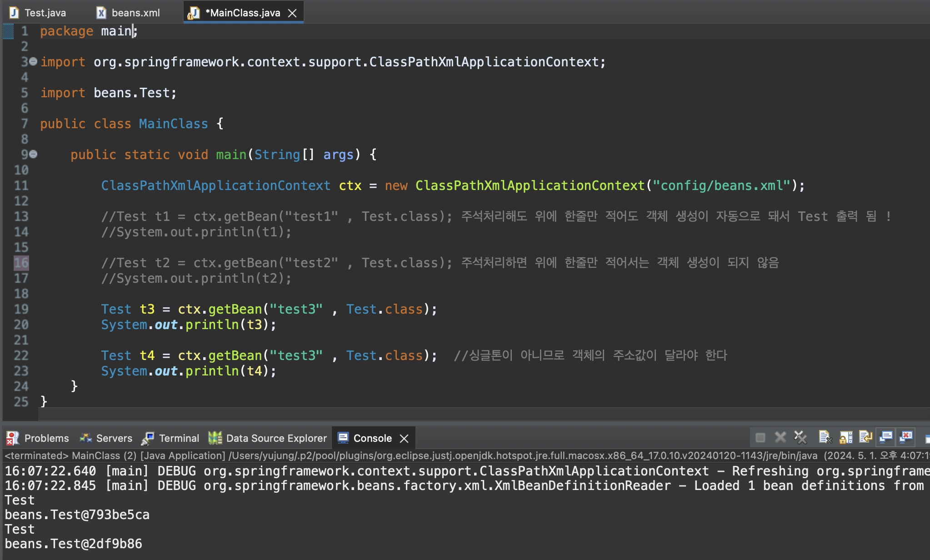Close the Console view tab
Screen dimensions: 930x560
coord(404,439)
